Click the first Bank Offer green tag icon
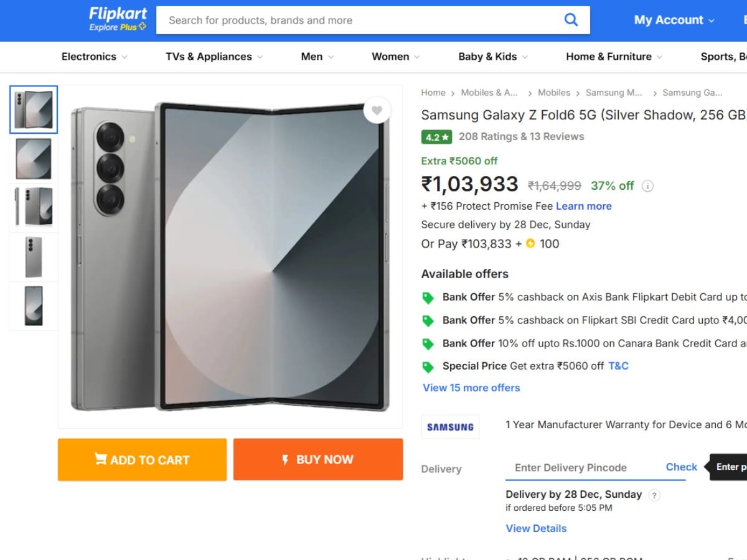The width and height of the screenshot is (747, 560). pyautogui.click(x=428, y=298)
